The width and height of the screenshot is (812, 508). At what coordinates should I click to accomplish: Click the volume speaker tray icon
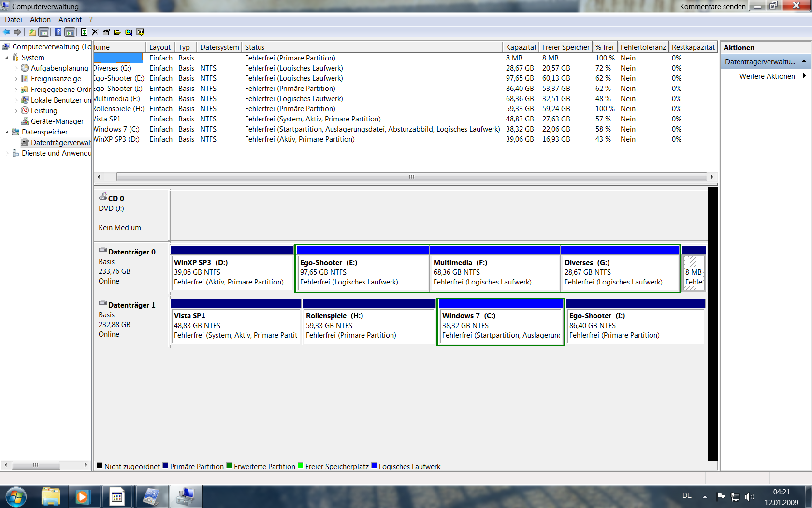[750, 496]
